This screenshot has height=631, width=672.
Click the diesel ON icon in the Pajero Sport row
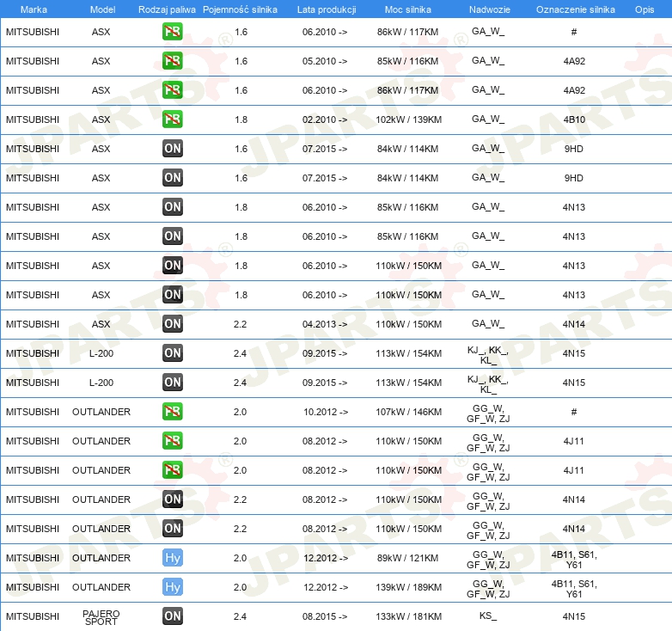pos(173,616)
